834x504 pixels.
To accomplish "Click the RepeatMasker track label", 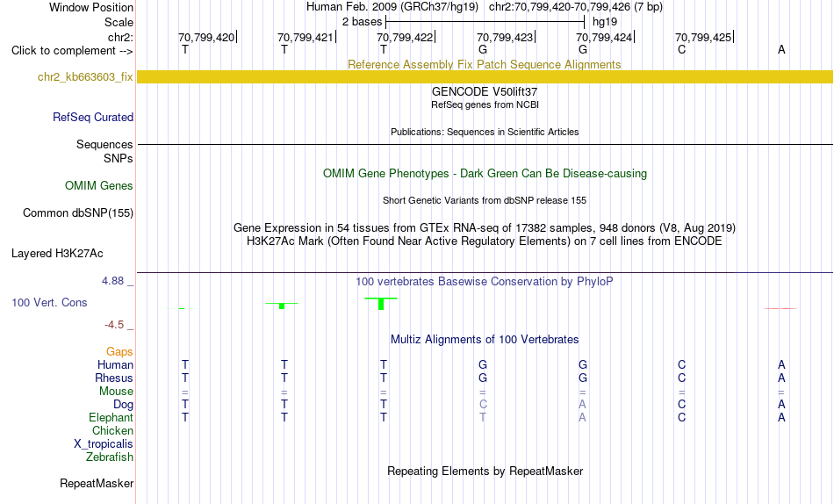I will [x=97, y=483].
